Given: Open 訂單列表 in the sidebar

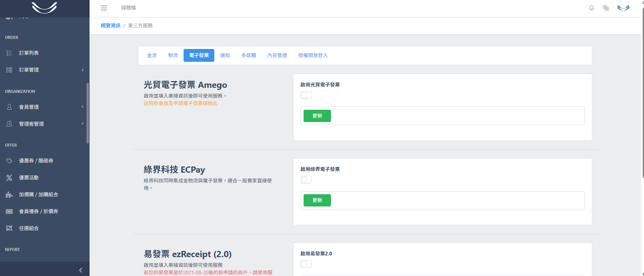Looking at the screenshot, I should 29,53.
